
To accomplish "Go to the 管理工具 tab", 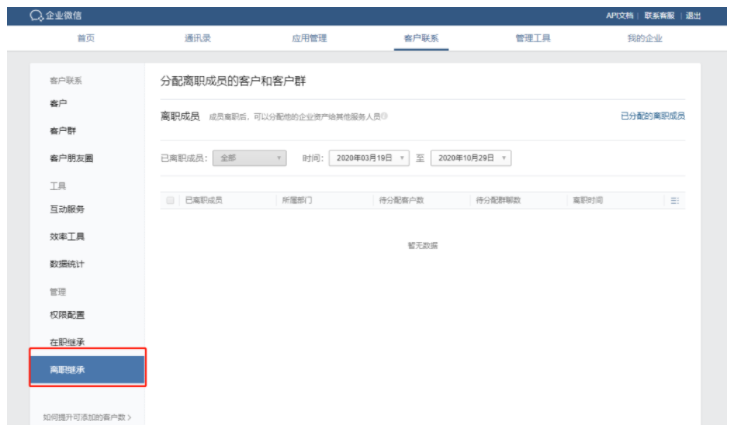I will (x=533, y=38).
